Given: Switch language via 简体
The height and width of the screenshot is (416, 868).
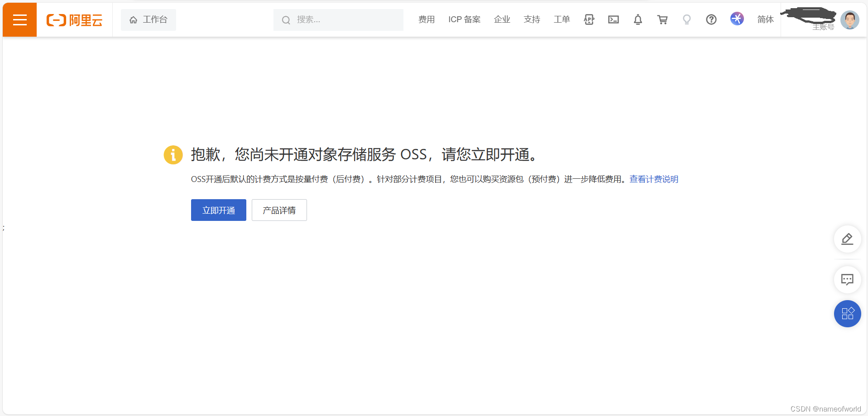Looking at the screenshot, I should pyautogui.click(x=766, y=19).
